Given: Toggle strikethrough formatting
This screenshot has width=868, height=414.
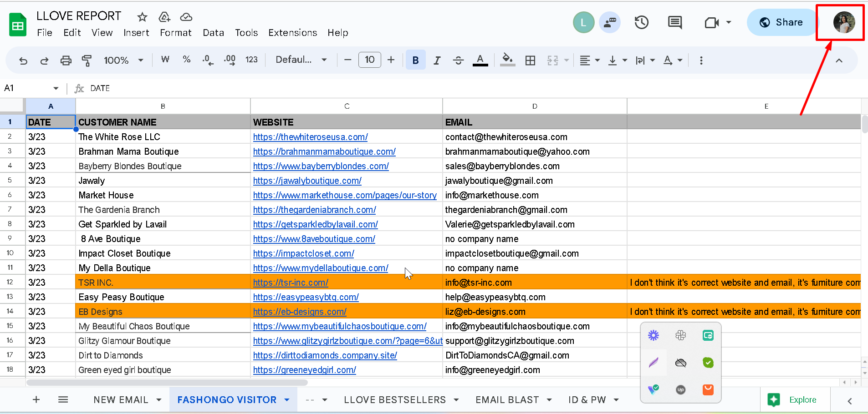Looking at the screenshot, I should coord(459,61).
